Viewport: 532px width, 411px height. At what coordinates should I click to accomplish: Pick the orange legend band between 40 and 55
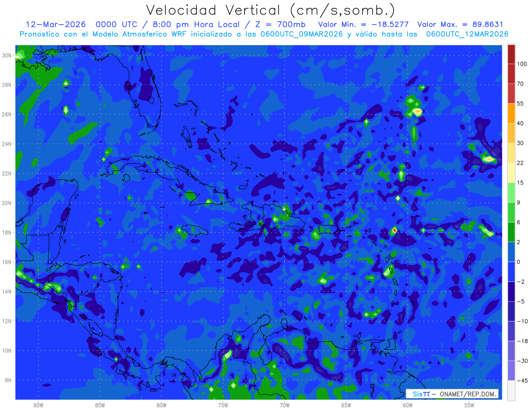pos(511,114)
